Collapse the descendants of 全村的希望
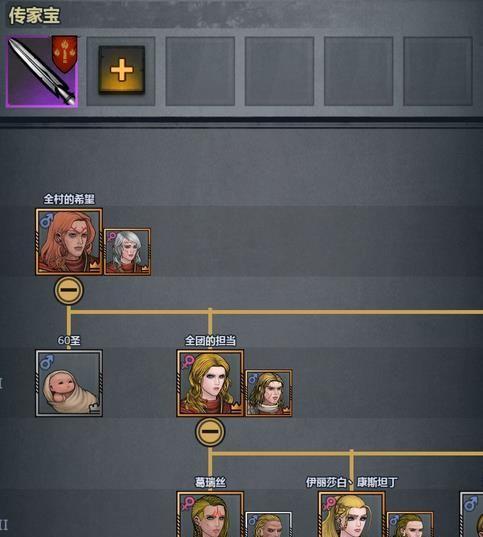Screen dimensions: 483x537 pyautogui.click(x=69, y=290)
